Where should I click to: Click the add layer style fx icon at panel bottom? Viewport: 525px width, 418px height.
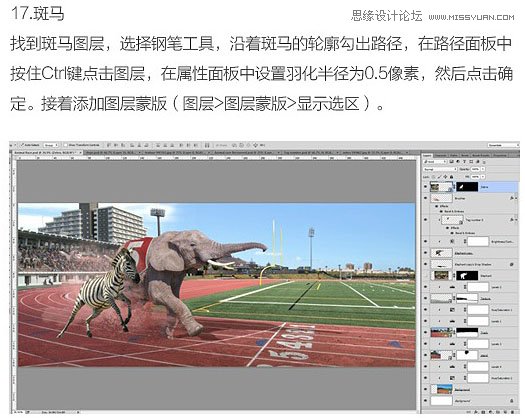475,412
